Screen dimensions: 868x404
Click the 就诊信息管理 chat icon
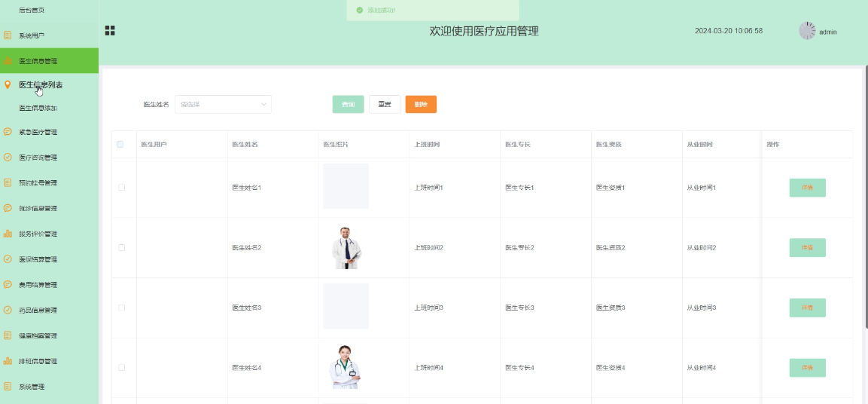pyautogui.click(x=8, y=208)
